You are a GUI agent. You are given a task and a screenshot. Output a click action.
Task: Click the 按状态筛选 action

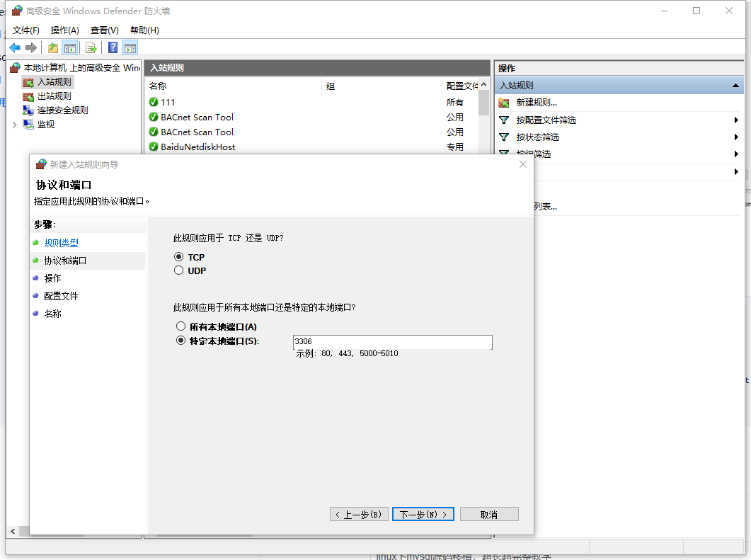click(537, 137)
